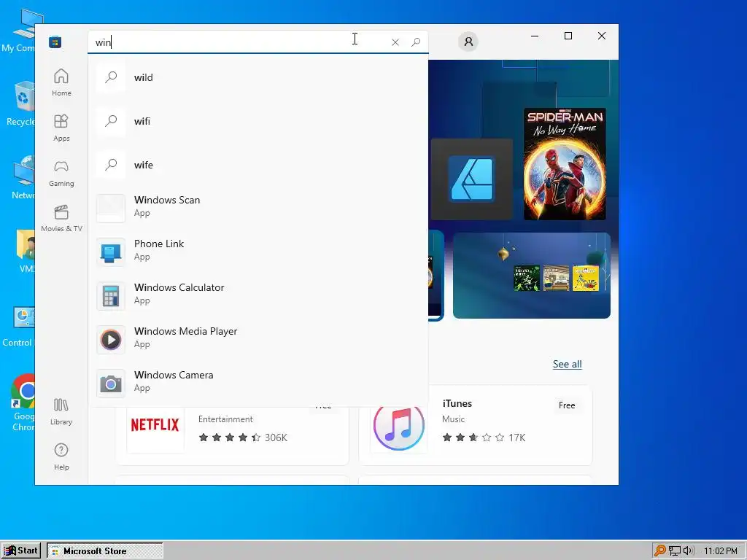Click the iTunes star rating 17K
The height and width of the screenshot is (560, 747).
483,437
